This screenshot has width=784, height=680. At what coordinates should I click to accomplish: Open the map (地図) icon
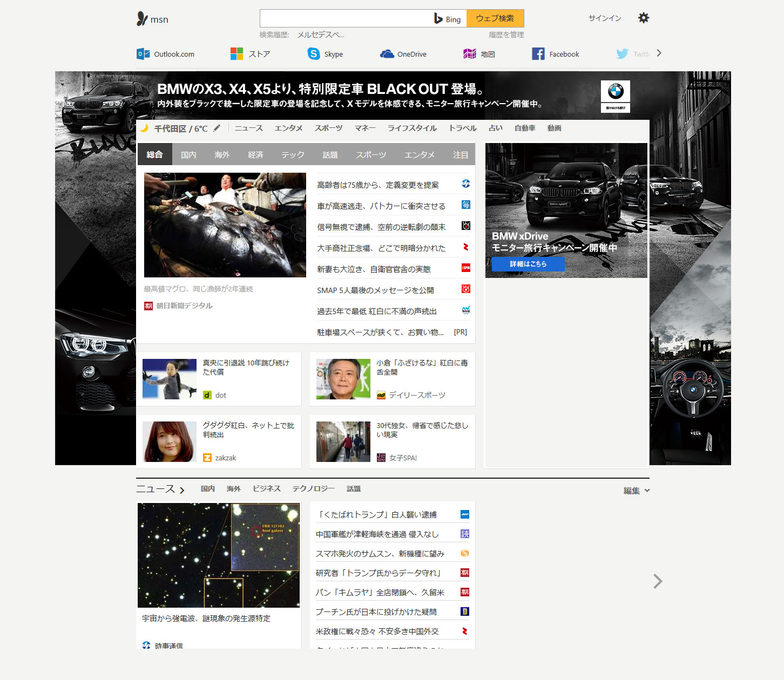[470, 54]
